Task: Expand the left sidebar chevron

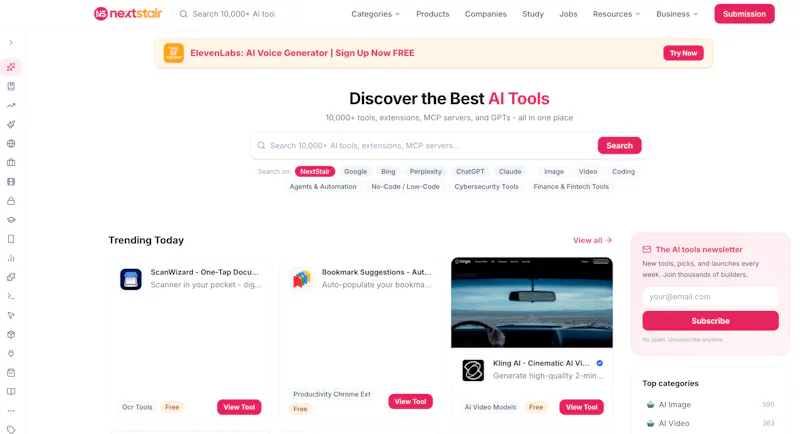Action: (11, 42)
